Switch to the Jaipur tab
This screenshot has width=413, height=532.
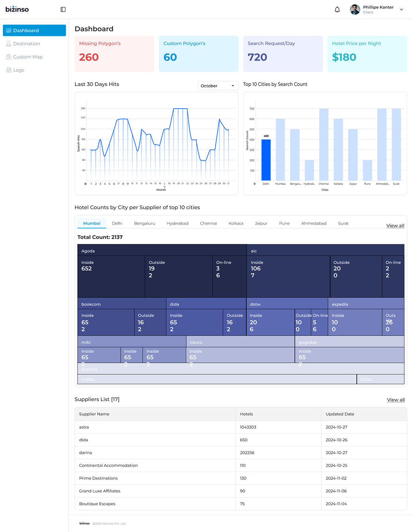tap(261, 223)
